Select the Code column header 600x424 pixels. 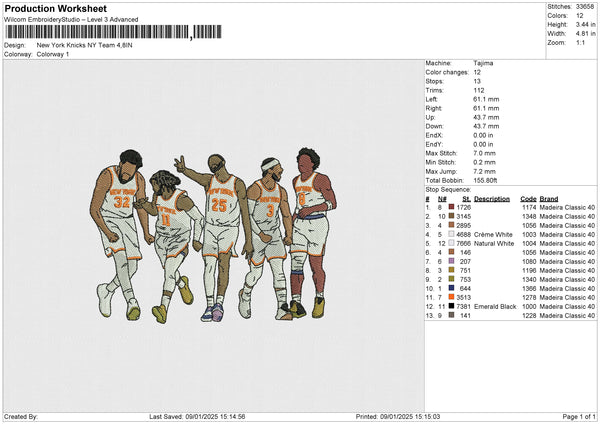(528, 199)
